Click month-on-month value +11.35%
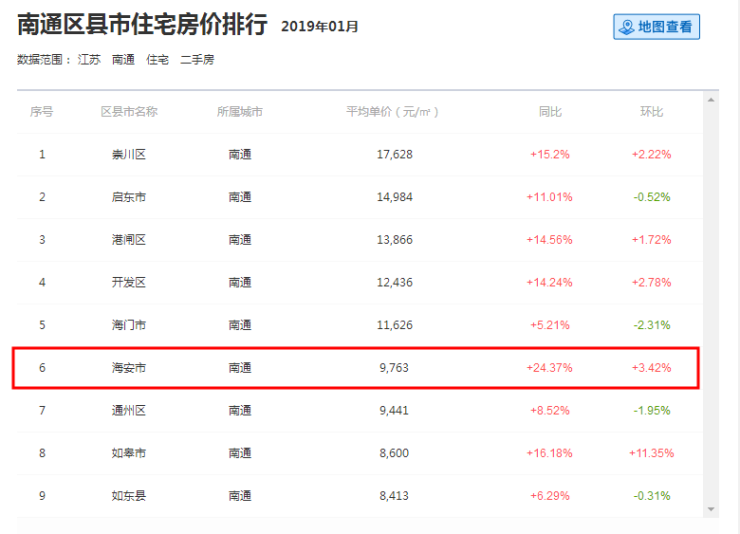The width and height of the screenshot is (740, 534). point(651,453)
